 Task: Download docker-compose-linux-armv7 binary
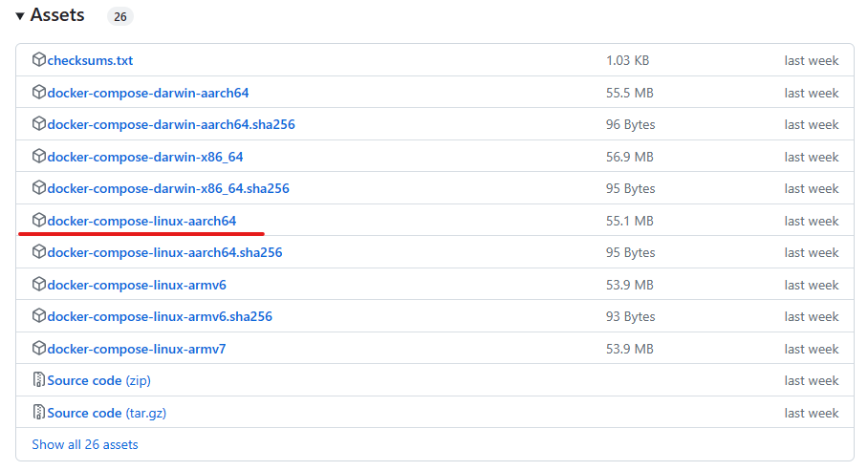coord(137,350)
